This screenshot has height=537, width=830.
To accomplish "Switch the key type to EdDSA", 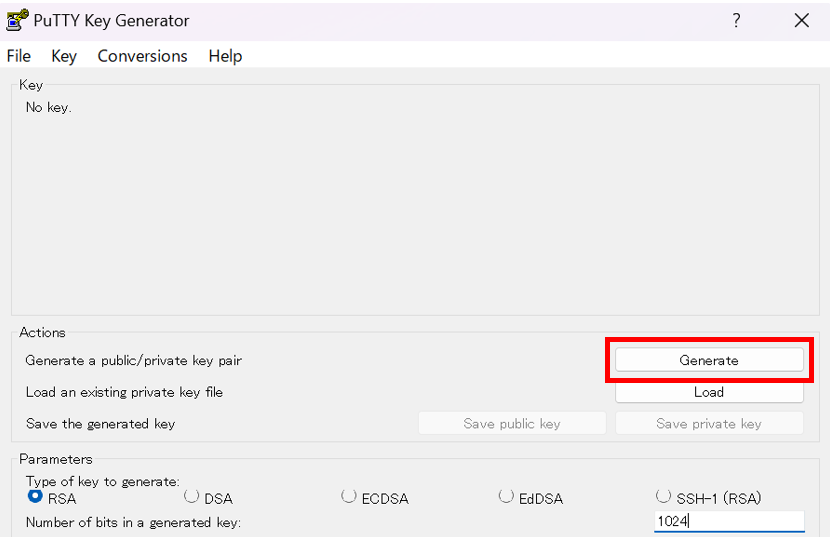I will coord(506,496).
